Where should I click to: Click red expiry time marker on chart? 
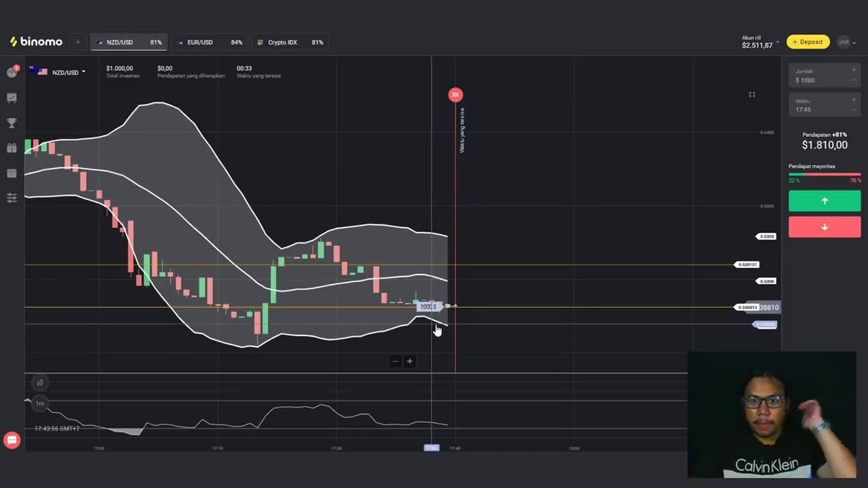(x=455, y=95)
